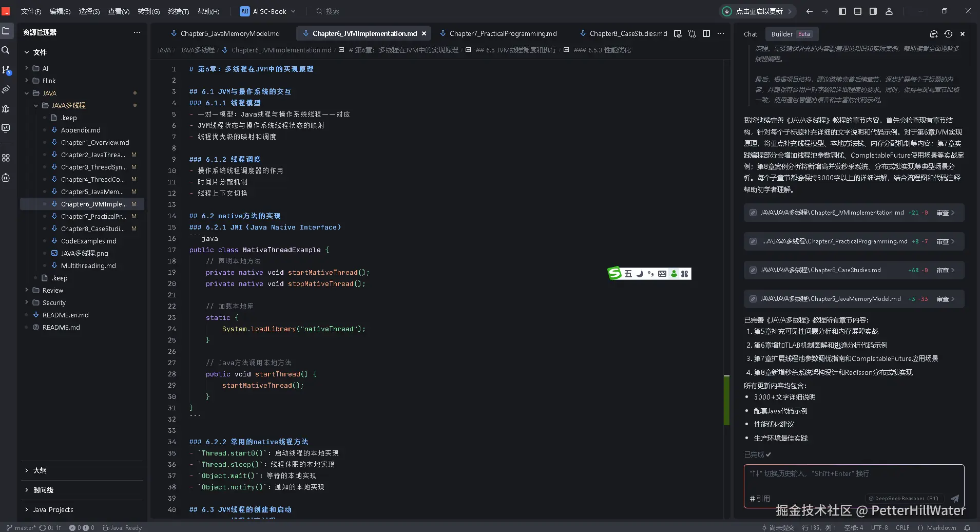Click the navigate back arrow
The width and height of the screenshot is (980, 532).
click(810, 11)
